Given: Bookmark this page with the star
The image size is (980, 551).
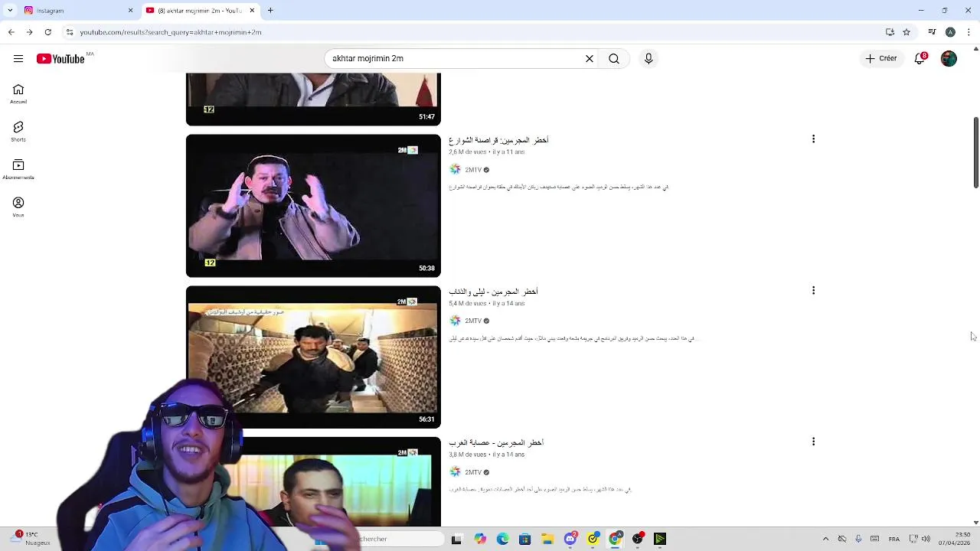Looking at the screenshot, I should click(x=906, y=32).
